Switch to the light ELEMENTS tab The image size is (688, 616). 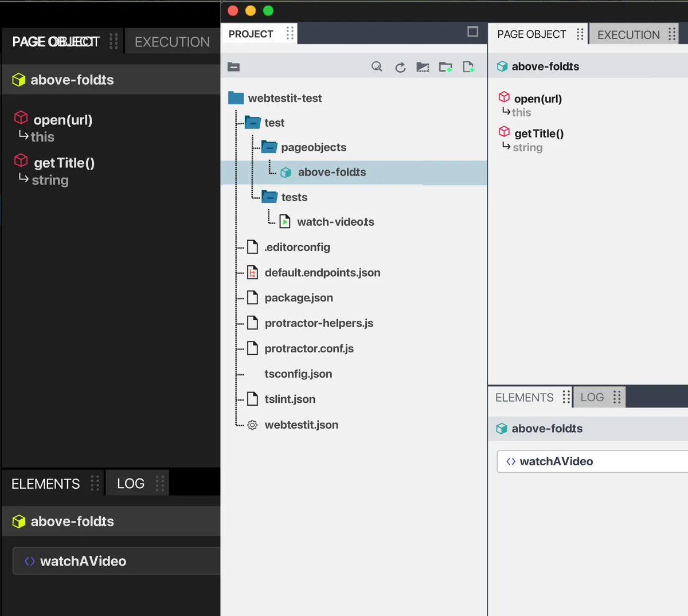(x=525, y=398)
